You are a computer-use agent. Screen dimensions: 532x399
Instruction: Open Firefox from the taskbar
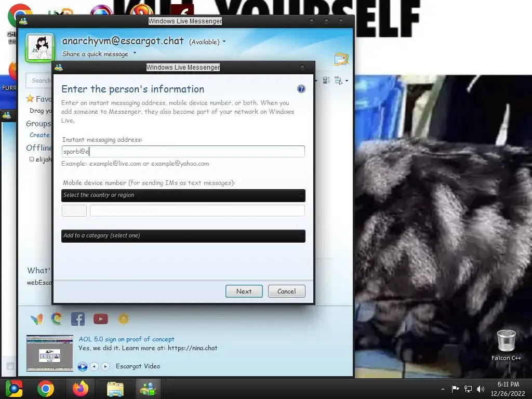81,389
